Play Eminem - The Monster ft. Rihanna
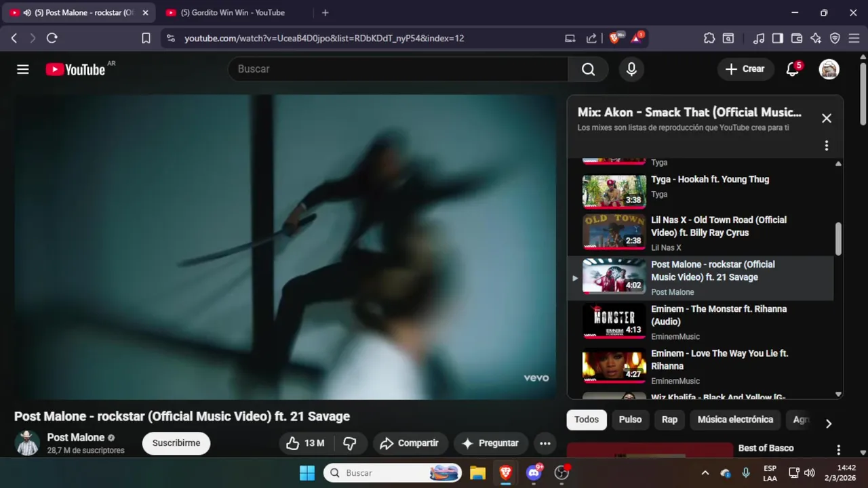 [700, 322]
